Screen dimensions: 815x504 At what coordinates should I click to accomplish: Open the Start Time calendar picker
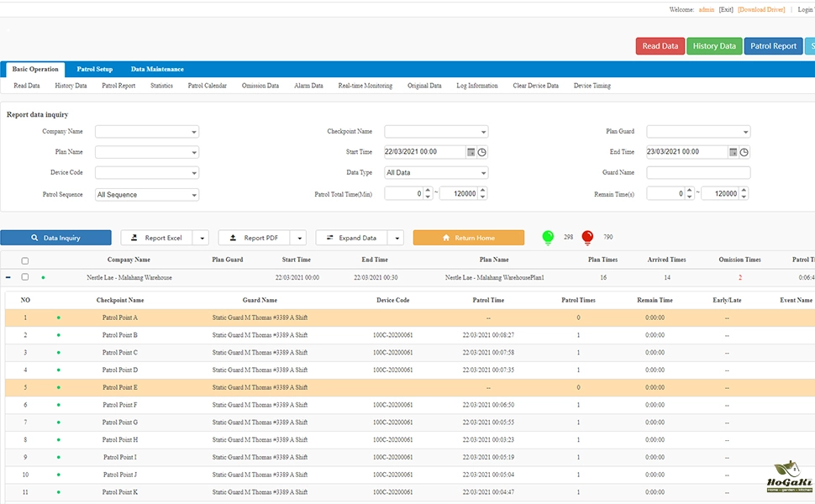[x=471, y=152]
